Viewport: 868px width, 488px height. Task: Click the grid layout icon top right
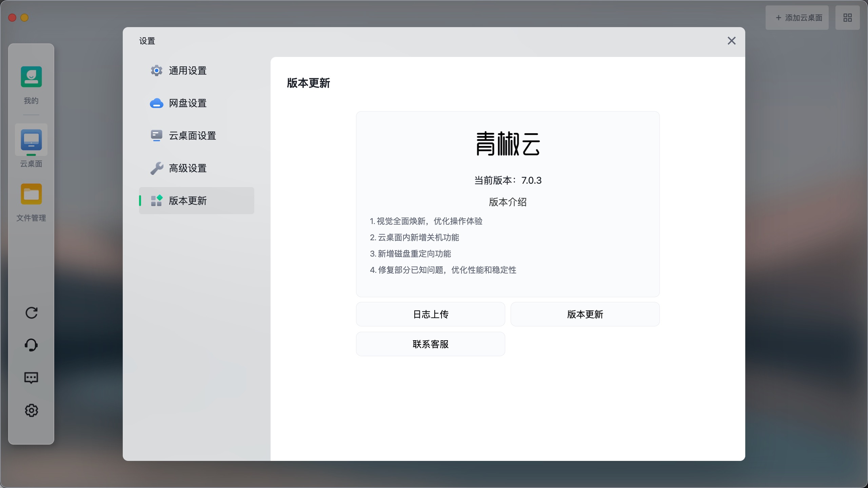click(847, 18)
